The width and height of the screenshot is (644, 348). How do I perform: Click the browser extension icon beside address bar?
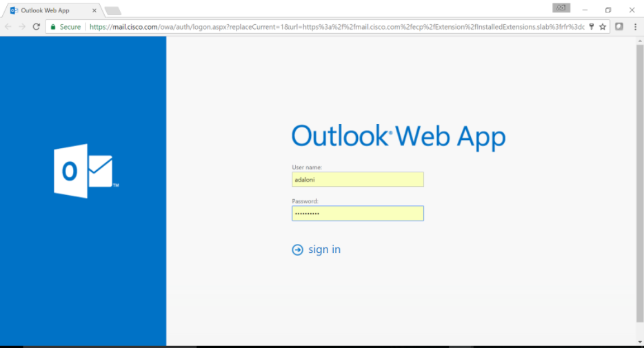(619, 27)
